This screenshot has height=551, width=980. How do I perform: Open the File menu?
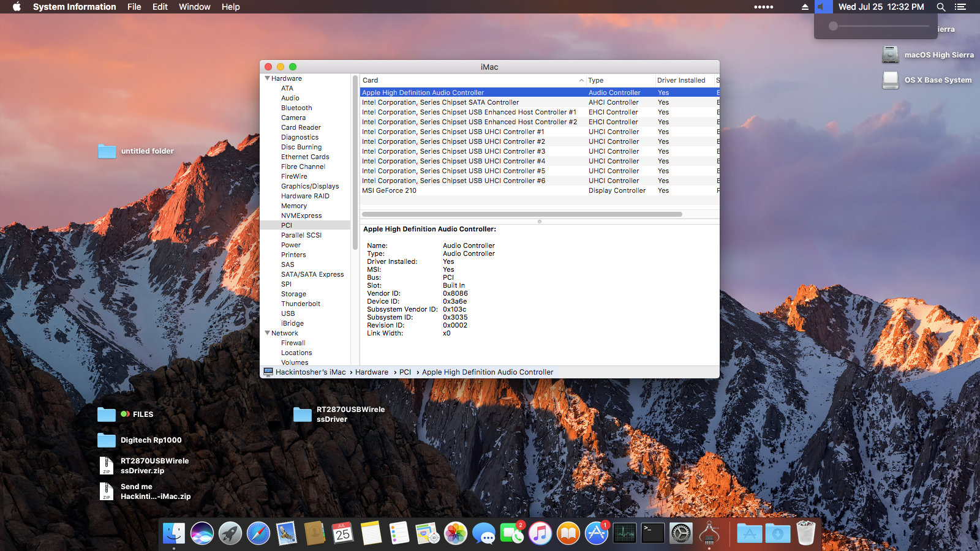coord(134,7)
